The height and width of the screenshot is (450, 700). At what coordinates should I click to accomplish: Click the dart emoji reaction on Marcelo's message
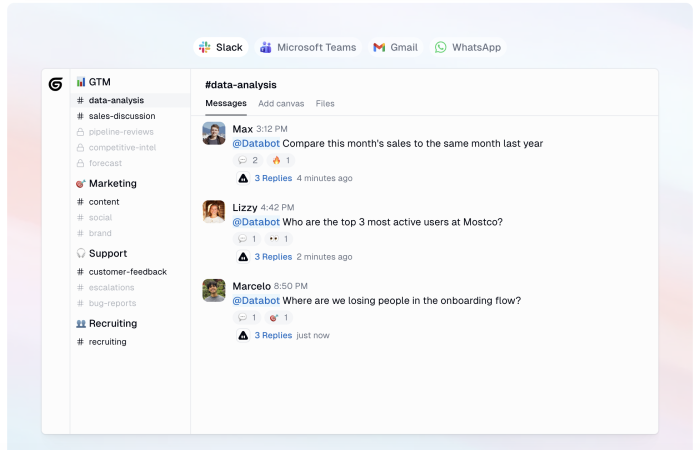tap(279, 317)
